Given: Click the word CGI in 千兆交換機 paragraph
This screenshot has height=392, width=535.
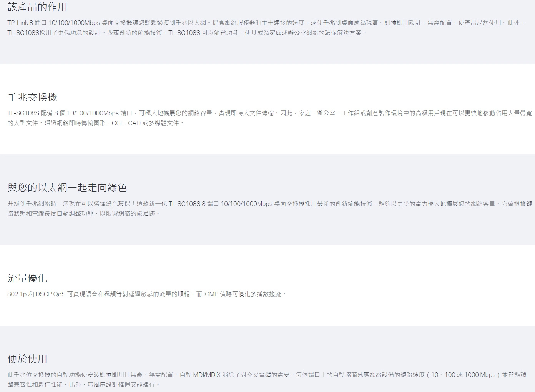Looking at the screenshot, I should click(116, 123).
